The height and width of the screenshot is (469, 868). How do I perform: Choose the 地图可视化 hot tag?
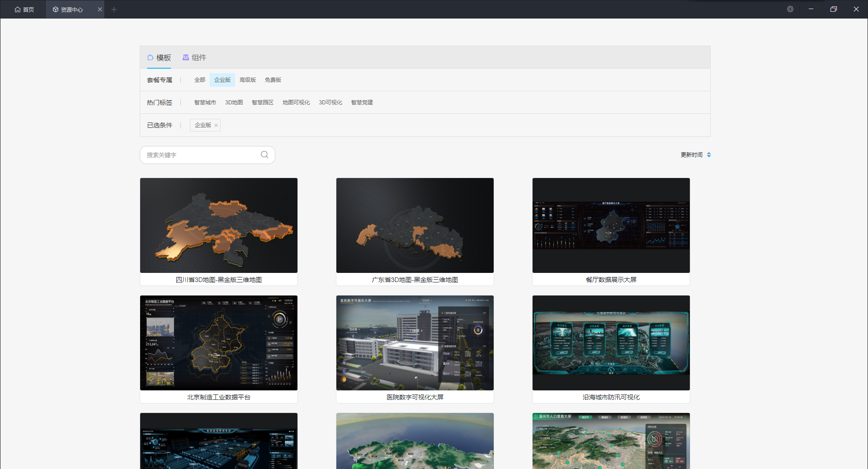pyautogui.click(x=296, y=103)
